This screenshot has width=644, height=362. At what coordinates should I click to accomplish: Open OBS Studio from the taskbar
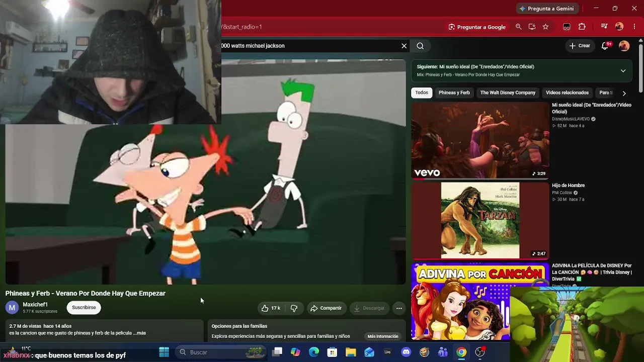[x=480, y=352]
